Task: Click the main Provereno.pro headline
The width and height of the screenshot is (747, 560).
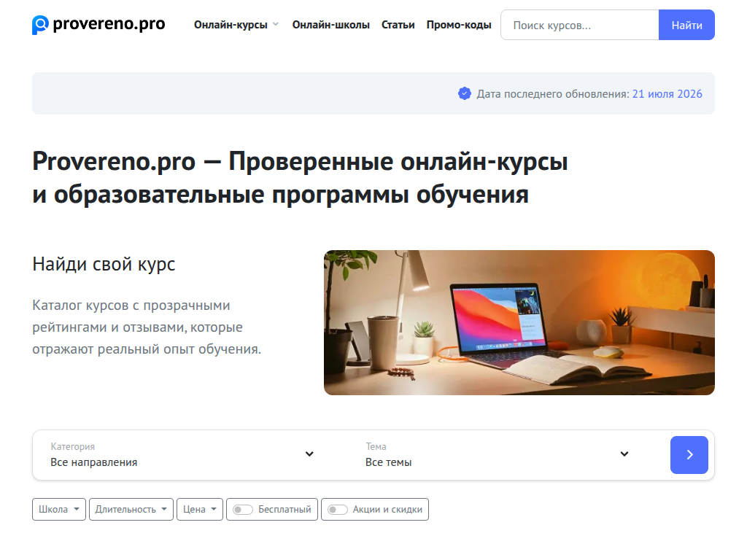Action: 300,178
